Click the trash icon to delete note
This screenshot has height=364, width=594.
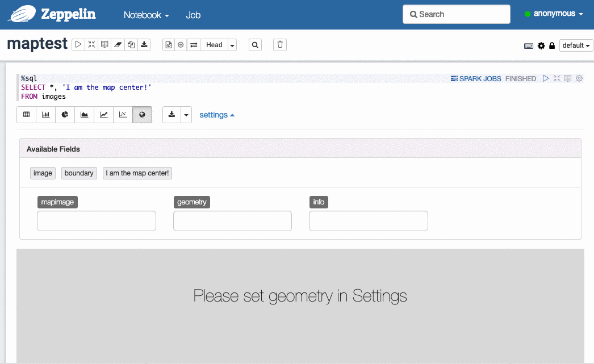coord(280,45)
